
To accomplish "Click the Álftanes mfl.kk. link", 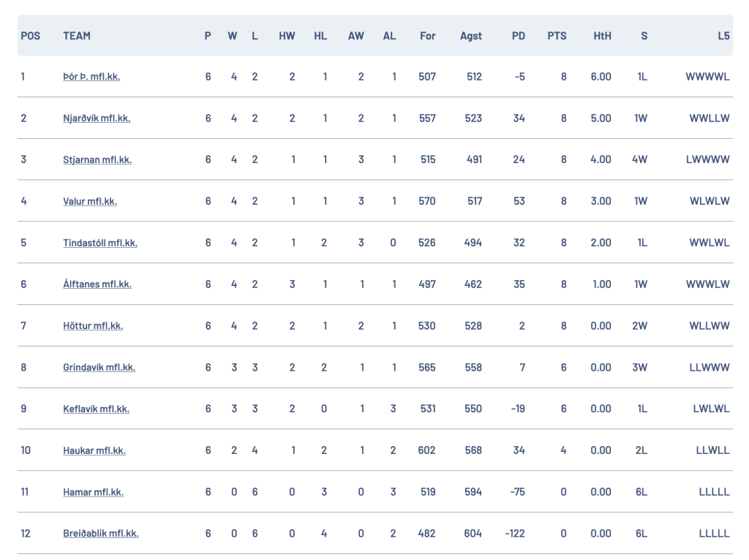I will pyautogui.click(x=97, y=284).
